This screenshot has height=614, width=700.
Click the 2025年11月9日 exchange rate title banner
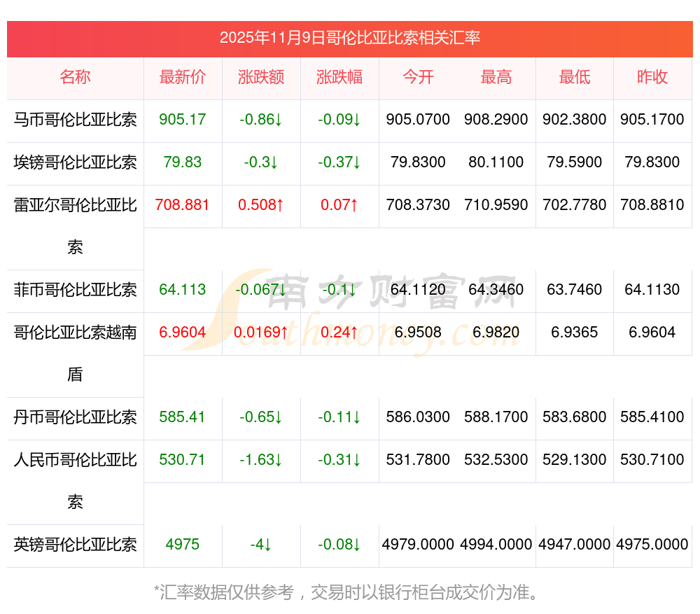coord(350,38)
